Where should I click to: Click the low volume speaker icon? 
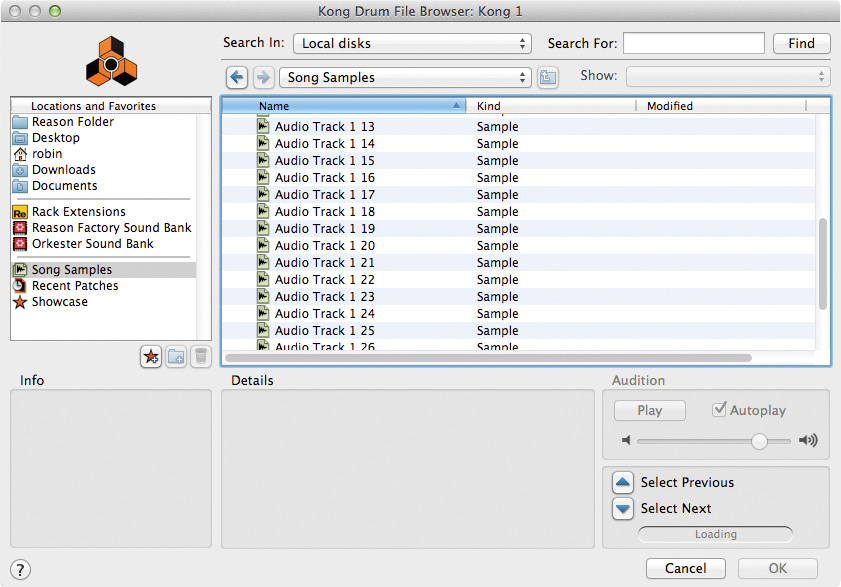point(625,441)
